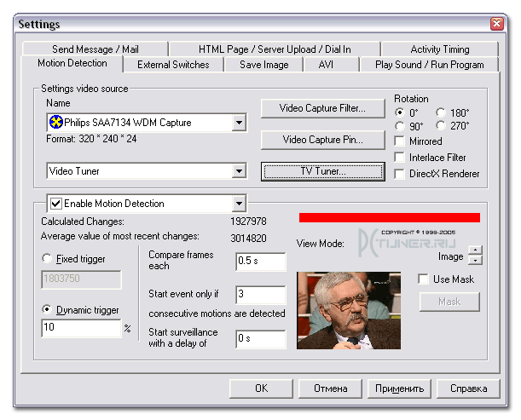This screenshot has height=420, width=521.
Task: Expand the video source Name dropdown
Action: pos(239,123)
